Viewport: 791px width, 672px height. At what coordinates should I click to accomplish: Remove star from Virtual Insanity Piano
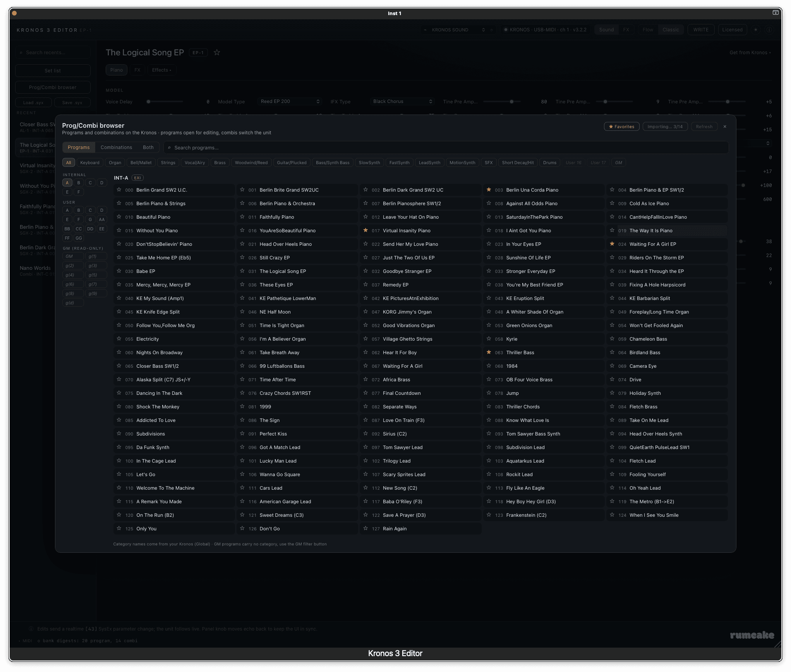click(365, 230)
